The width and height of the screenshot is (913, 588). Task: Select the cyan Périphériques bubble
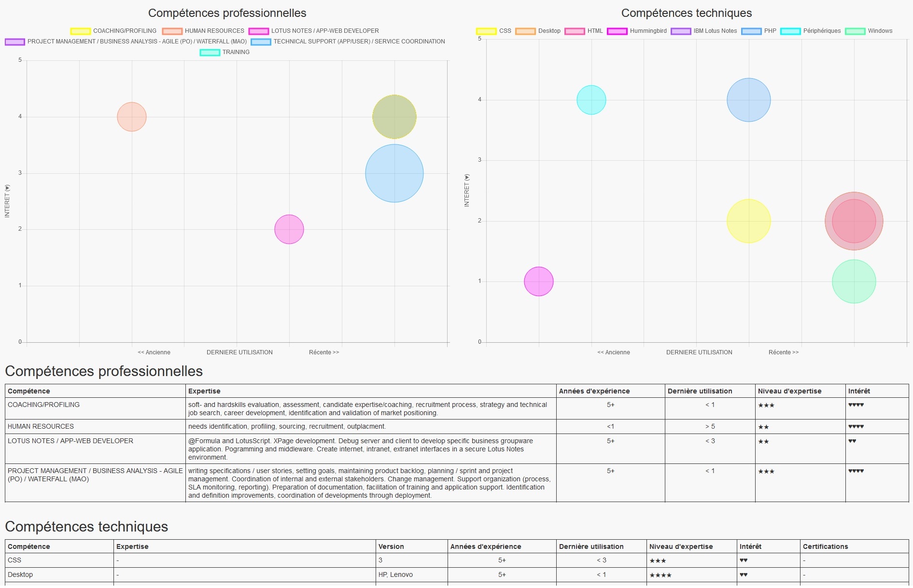(x=591, y=100)
